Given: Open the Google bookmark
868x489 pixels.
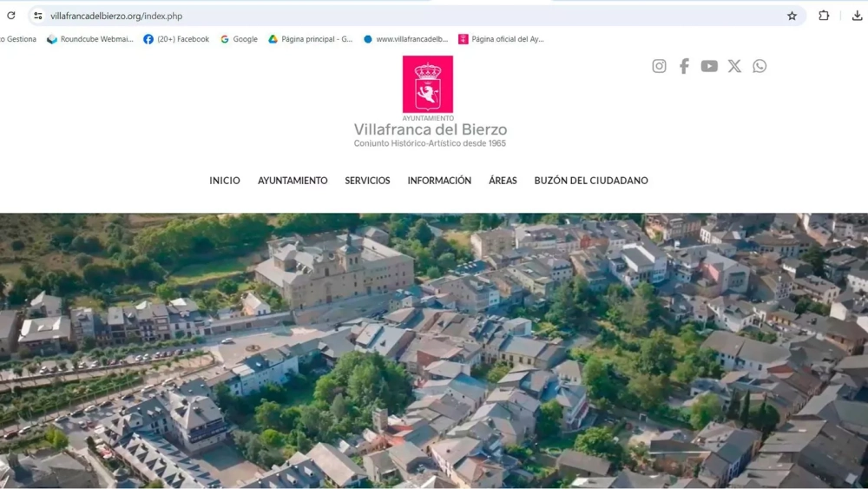Looking at the screenshot, I should [x=239, y=39].
